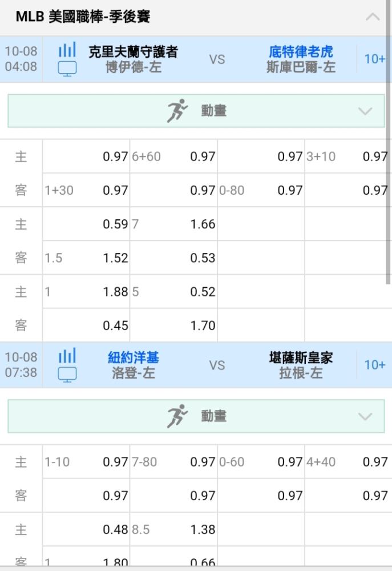The height and width of the screenshot is (571, 392).
Task: Choose odds 0.52 with line 5
Action: 173,292
